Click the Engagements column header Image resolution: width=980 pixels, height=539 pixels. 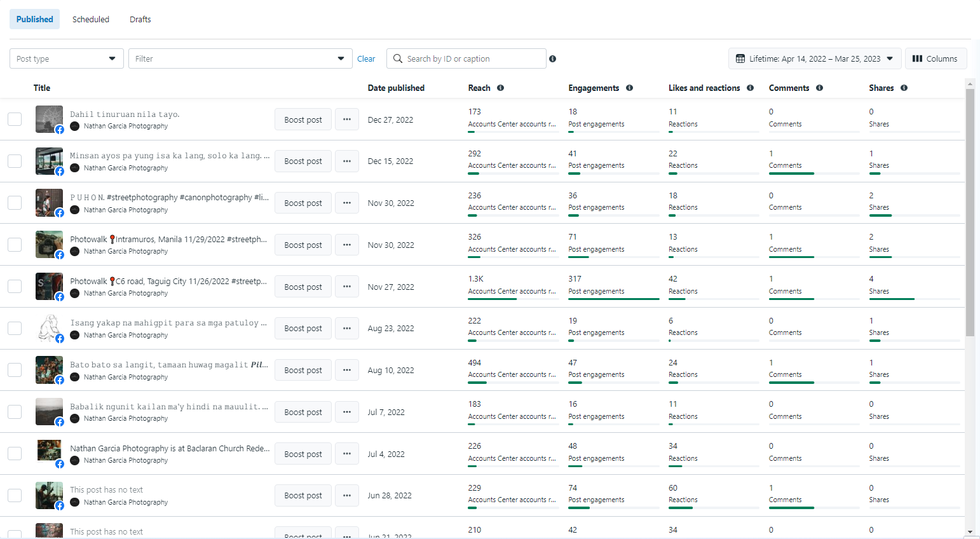pos(594,88)
